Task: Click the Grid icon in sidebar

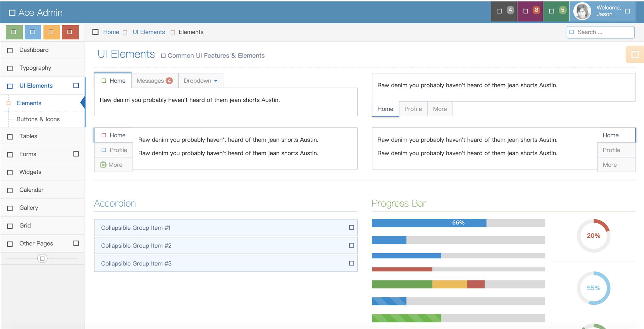Action: 10,226
